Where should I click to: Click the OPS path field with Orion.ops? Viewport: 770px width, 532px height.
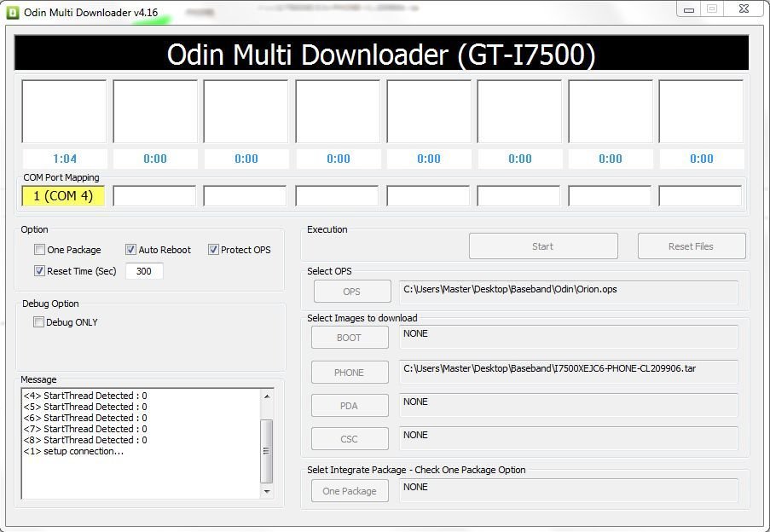(x=569, y=292)
